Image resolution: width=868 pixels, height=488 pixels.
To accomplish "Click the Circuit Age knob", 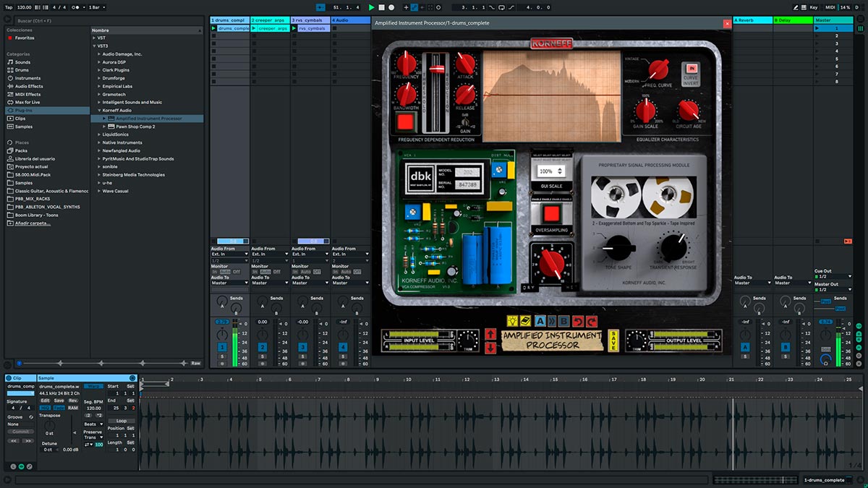I will (687, 111).
